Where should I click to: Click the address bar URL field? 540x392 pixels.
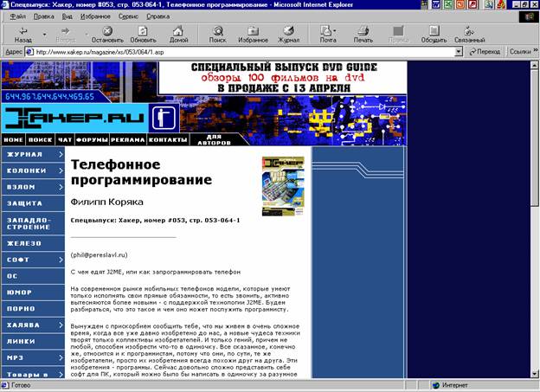pos(245,52)
